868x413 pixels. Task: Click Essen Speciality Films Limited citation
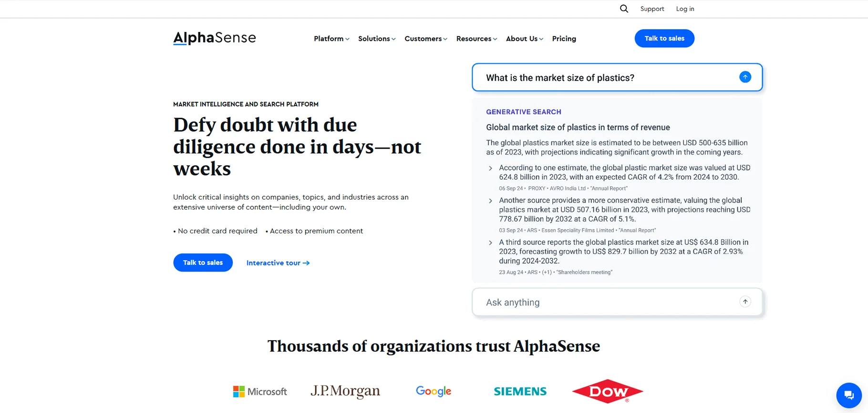click(x=578, y=231)
